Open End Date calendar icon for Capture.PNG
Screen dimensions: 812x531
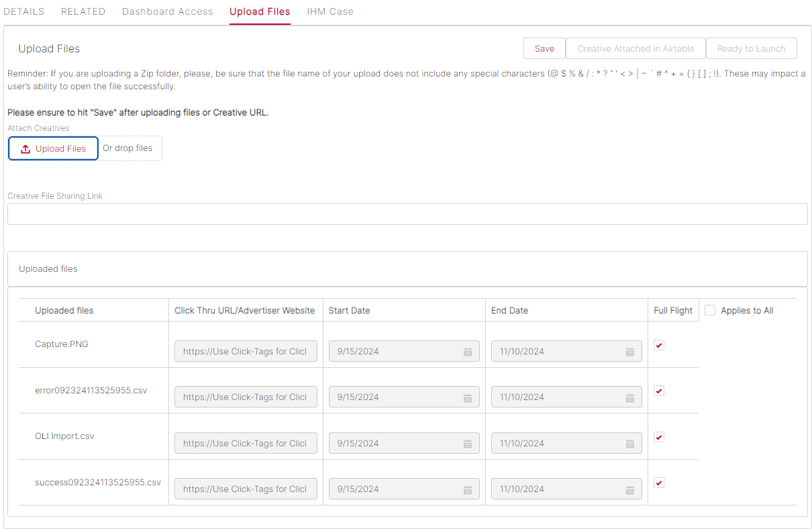(x=630, y=352)
